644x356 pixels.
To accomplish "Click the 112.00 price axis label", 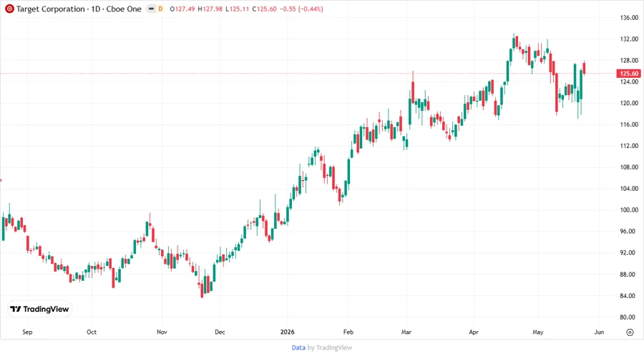I will click(x=629, y=146).
